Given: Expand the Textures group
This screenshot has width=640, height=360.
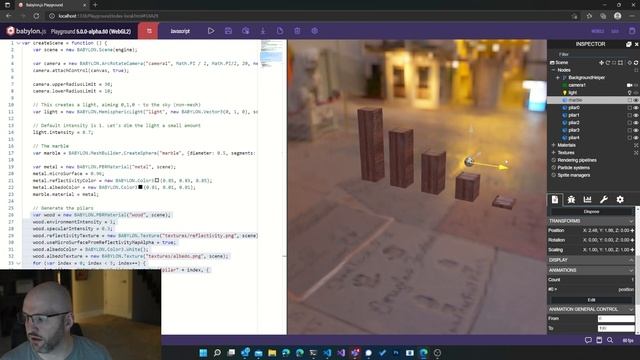Looking at the screenshot, I should coord(554,153).
